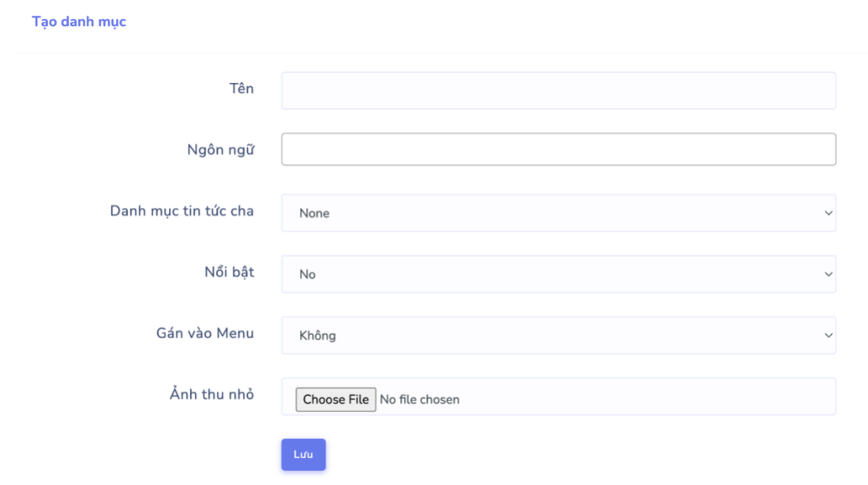This screenshot has width=868, height=485.
Task: Focus the Ngôn ngữ input box
Action: click(x=558, y=149)
